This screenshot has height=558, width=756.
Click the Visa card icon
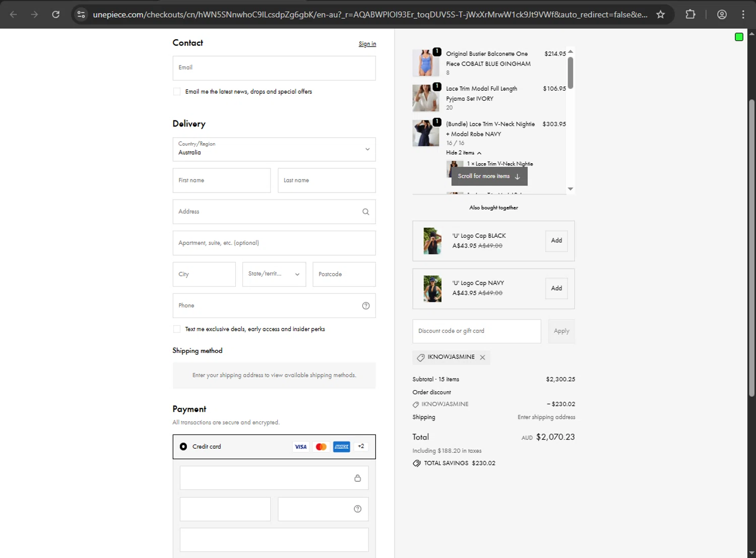(x=301, y=447)
